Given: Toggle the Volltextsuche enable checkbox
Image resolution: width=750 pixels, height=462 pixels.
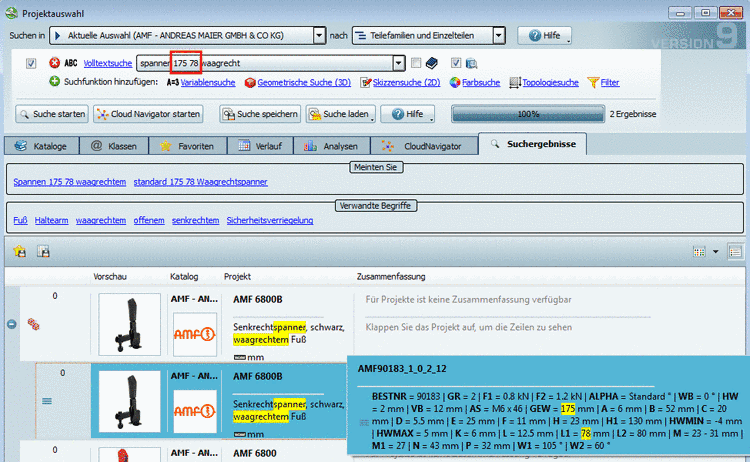Looking at the screenshot, I should pos(31,63).
